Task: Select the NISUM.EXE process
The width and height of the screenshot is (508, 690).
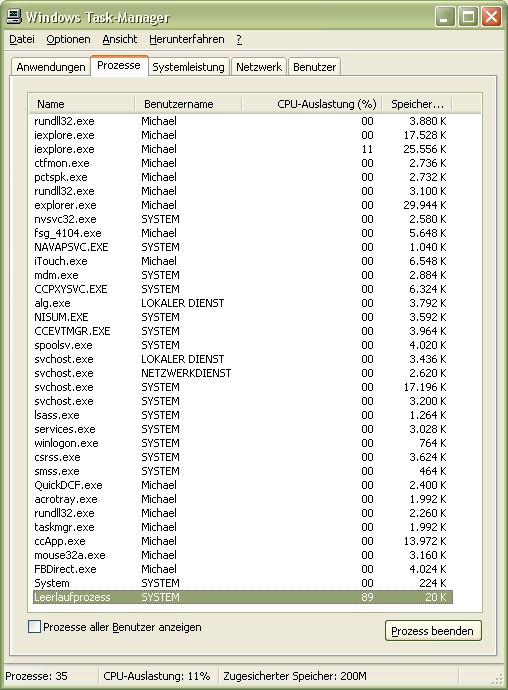Action: click(243, 317)
